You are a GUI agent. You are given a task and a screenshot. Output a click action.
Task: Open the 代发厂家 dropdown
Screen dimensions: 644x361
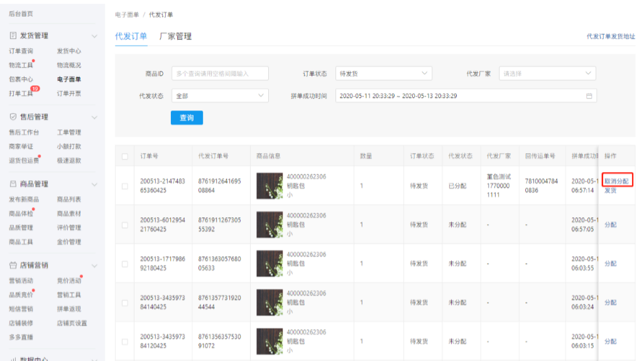pos(547,73)
